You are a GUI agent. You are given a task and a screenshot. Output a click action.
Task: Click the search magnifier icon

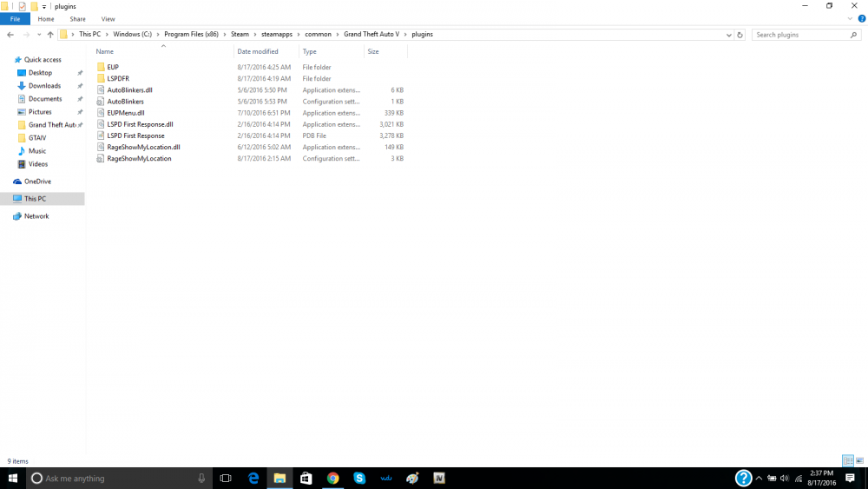point(853,35)
